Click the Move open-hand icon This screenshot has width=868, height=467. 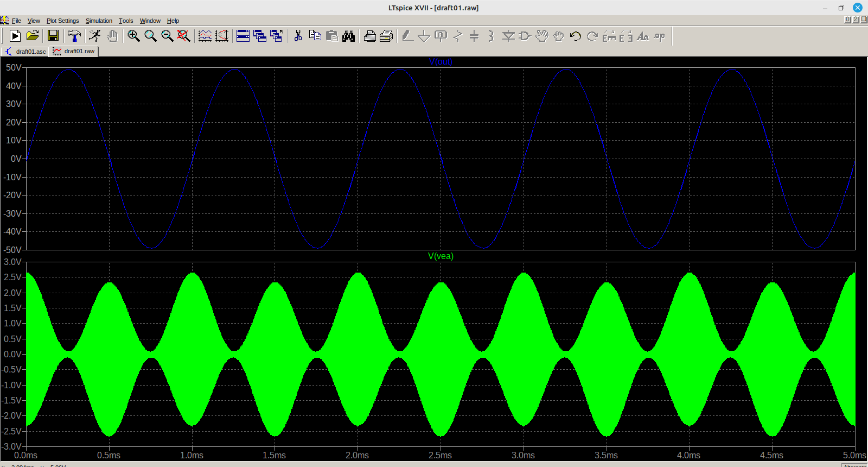[x=542, y=36]
